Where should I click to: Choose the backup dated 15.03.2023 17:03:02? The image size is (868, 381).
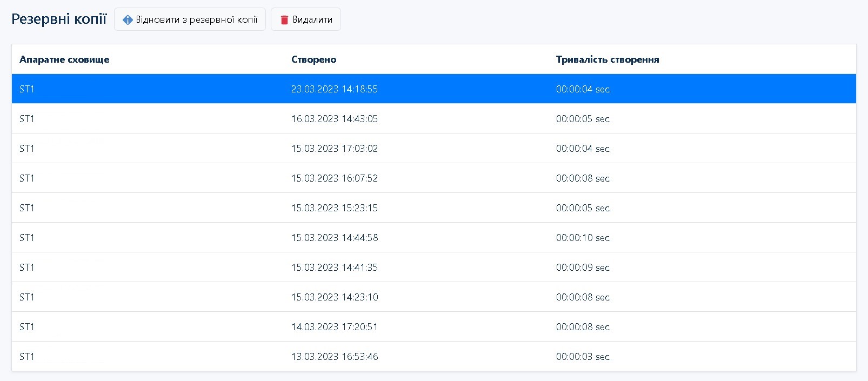tap(334, 149)
